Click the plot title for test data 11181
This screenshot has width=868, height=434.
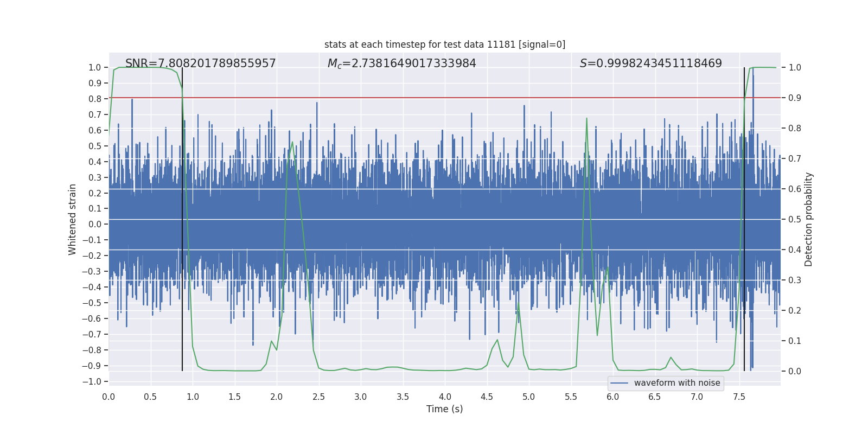tap(444, 44)
